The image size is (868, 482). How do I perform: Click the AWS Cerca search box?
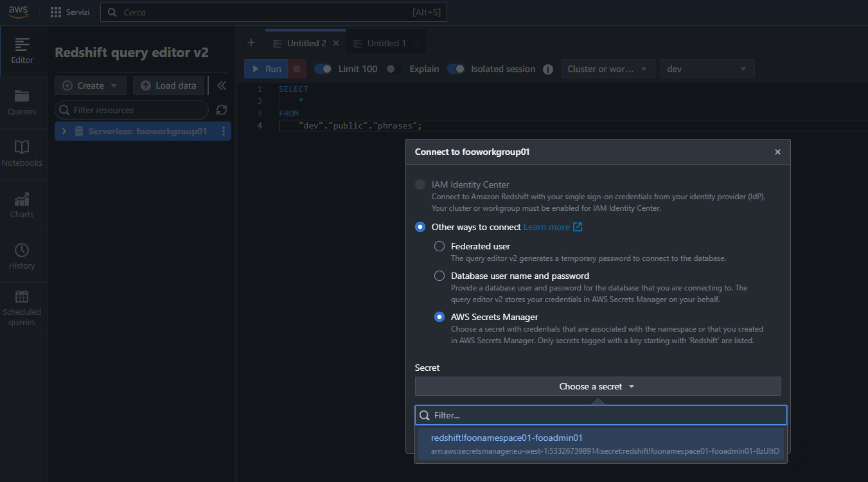point(273,12)
